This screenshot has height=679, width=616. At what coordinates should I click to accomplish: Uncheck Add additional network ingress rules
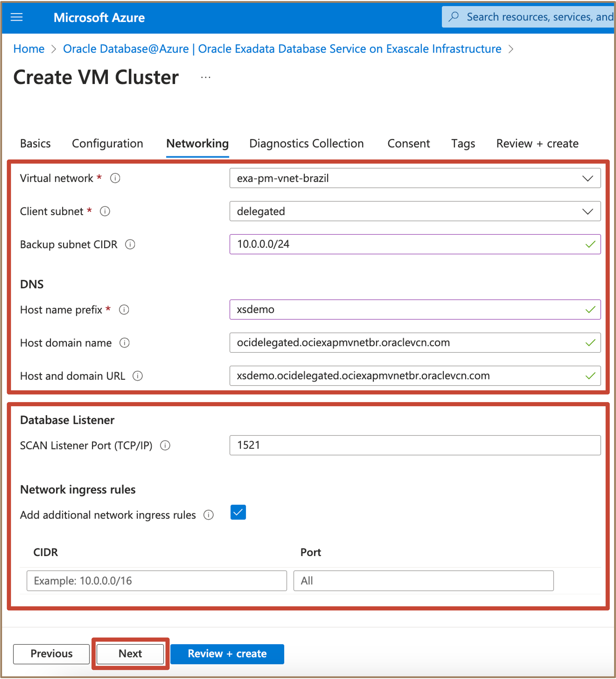click(x=238, y=512)
